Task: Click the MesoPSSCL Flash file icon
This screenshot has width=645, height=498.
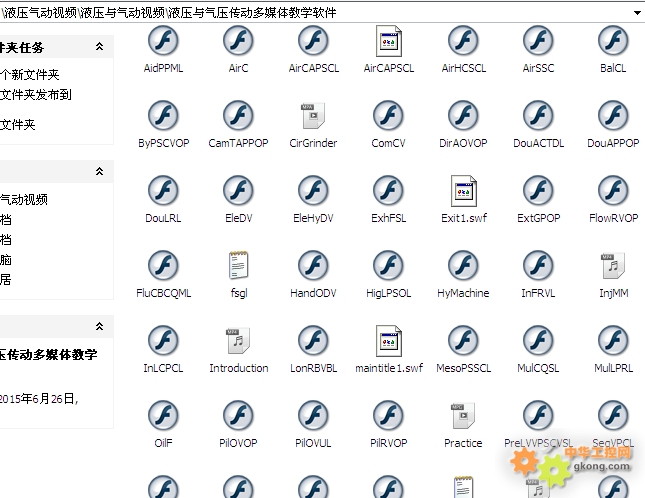Action: [463, 340]
